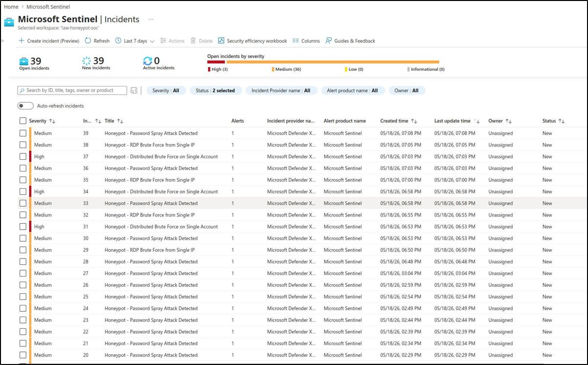The width and height of the screenshot is (588, 365).
Task: Sort by Owner column arrows
Action: 508,121
